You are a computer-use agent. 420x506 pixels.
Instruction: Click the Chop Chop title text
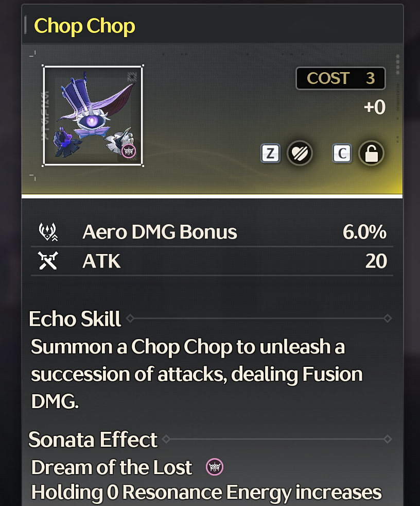click(x=84, y=26)
